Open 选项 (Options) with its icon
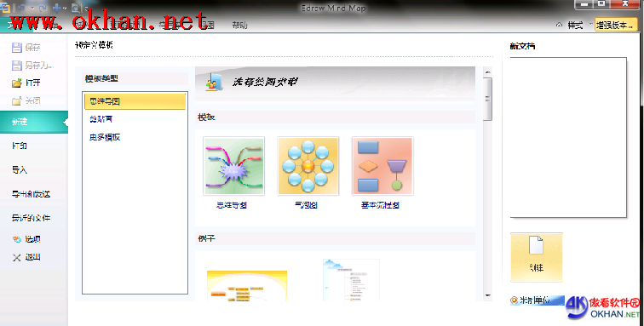644x326 pixels. 26,239
